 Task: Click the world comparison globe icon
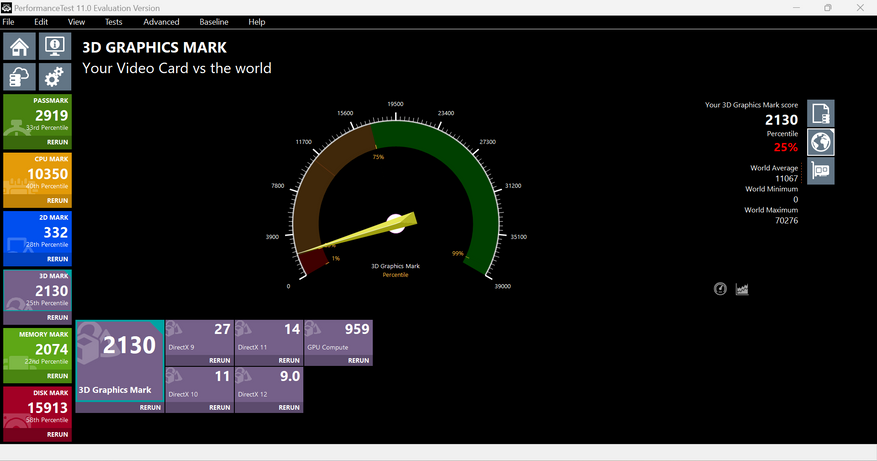(821, 142)
